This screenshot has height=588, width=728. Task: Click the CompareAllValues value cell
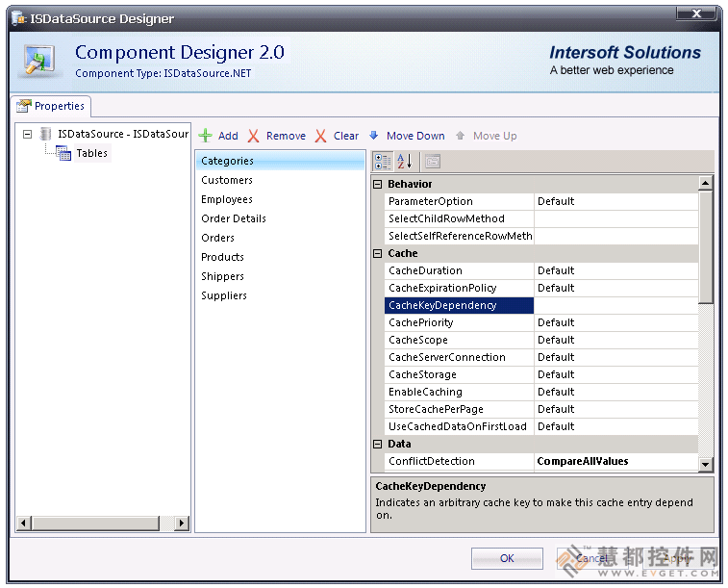616,461
